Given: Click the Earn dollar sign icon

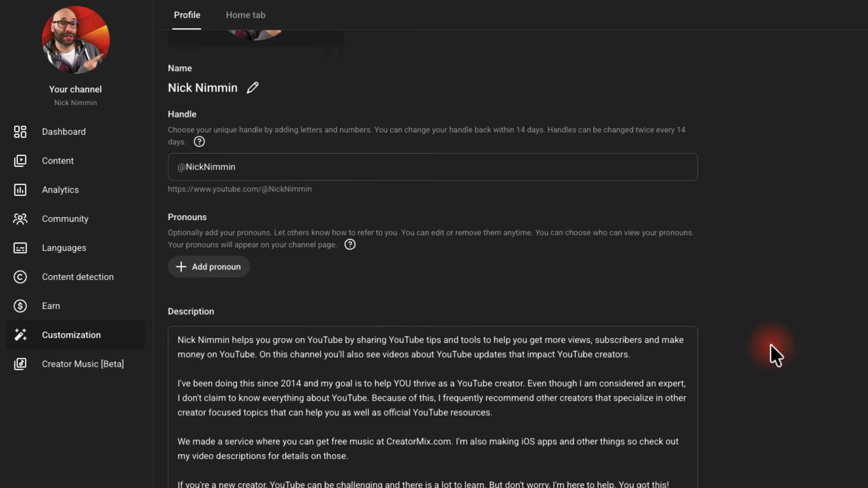Looking at the screenshot, I should 20,306.
